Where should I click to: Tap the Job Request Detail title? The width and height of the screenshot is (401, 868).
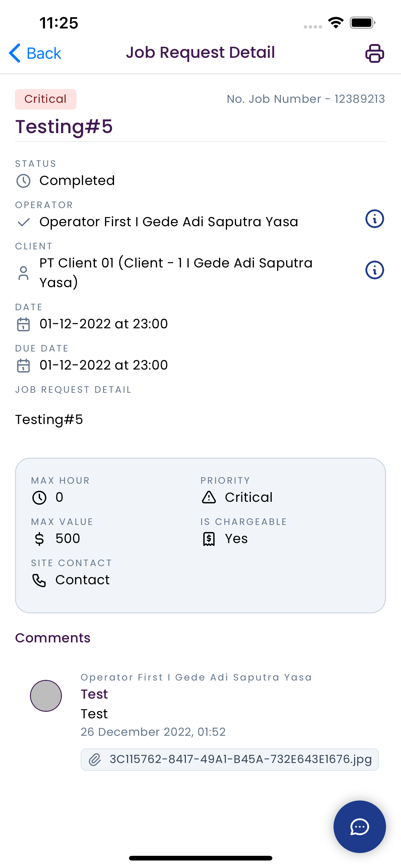pyautogui.click(x=200, y=52)
